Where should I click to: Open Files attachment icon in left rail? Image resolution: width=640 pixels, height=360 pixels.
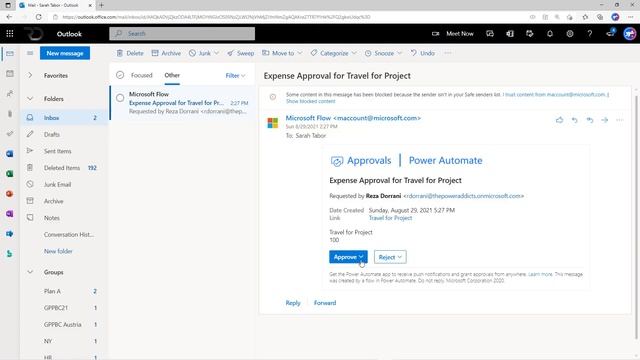(10, 113)
